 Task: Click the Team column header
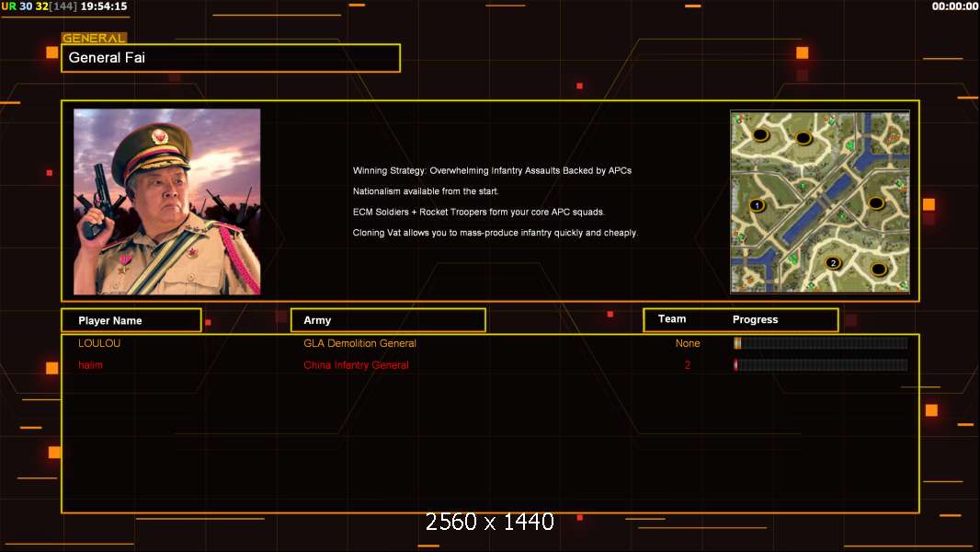(672, 319)
